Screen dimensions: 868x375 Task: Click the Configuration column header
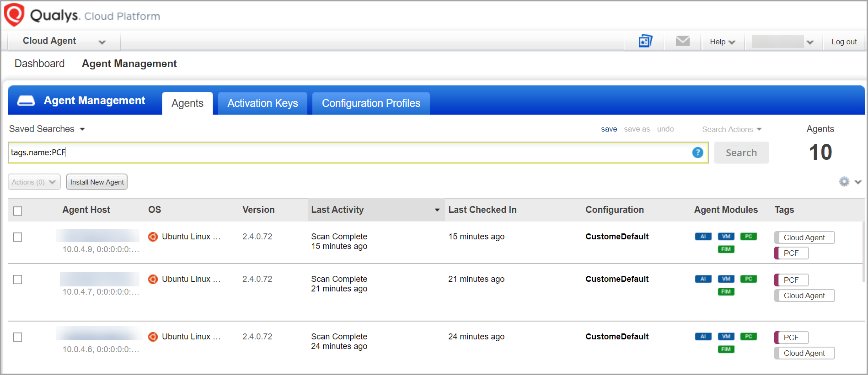click(615, 210)
